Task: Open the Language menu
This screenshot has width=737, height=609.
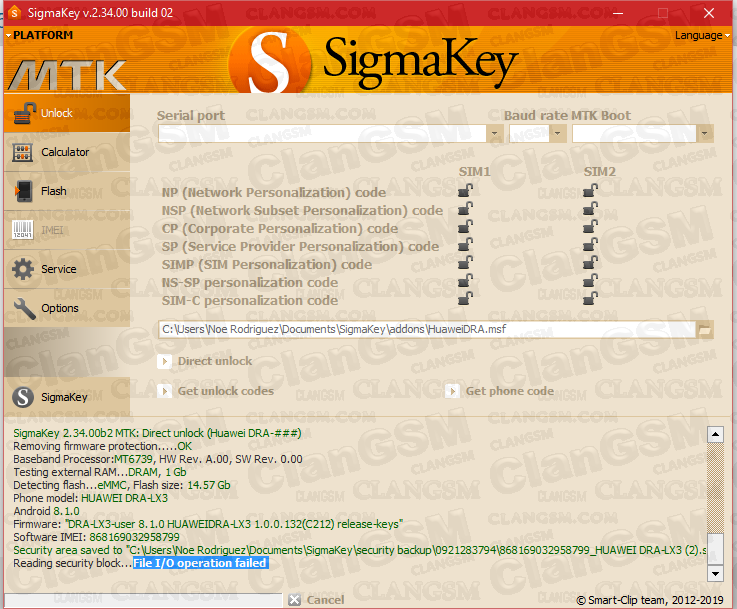Action: click(702, 36)
